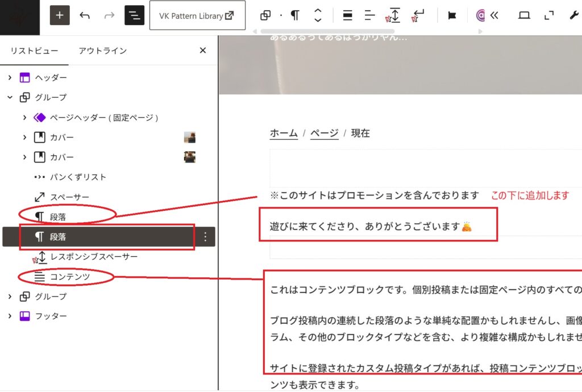Click the ホーム breadcrumb link
Image resolution: width=582 pixels, height=392 pixels.
point(284,133)
